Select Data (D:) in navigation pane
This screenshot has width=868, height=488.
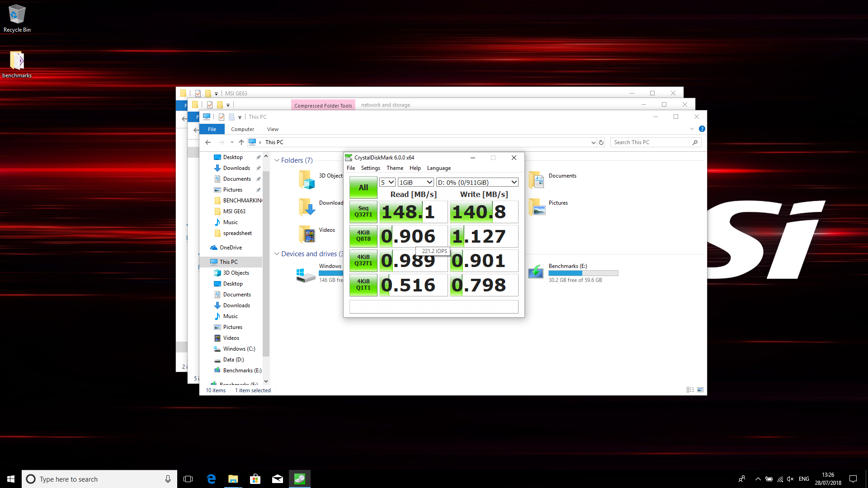(233, 360)
